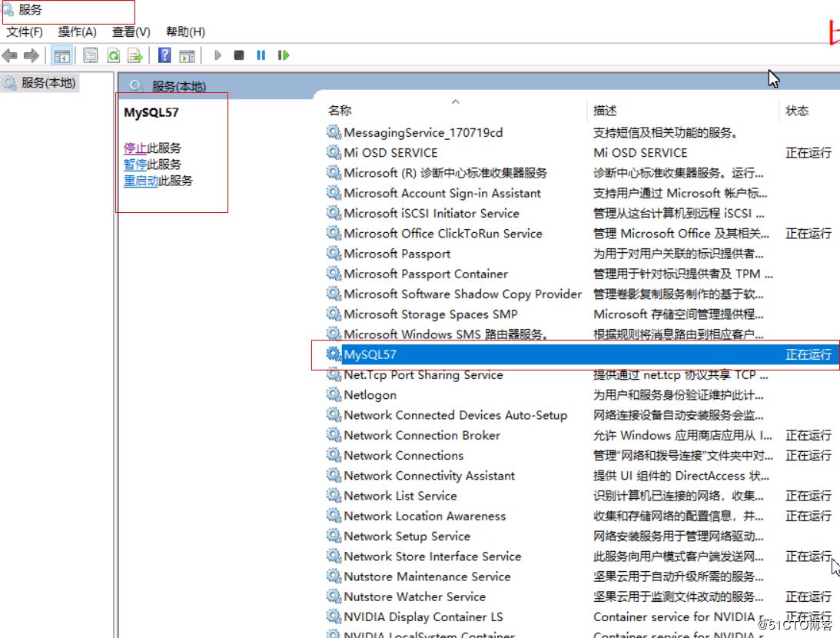Open the 查看(V) menu
Image resolution: width=840 pixels, height=638 pixels.
click(x=131, y=32)
